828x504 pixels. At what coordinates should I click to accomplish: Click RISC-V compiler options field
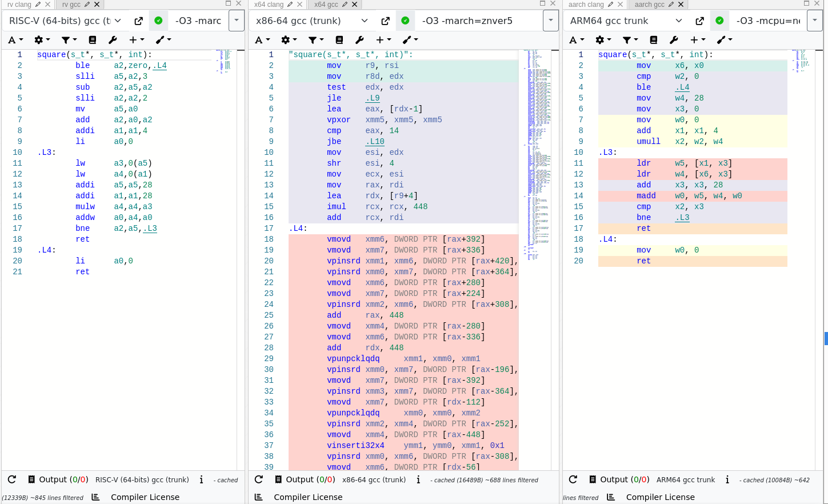(x=198, y=21)
